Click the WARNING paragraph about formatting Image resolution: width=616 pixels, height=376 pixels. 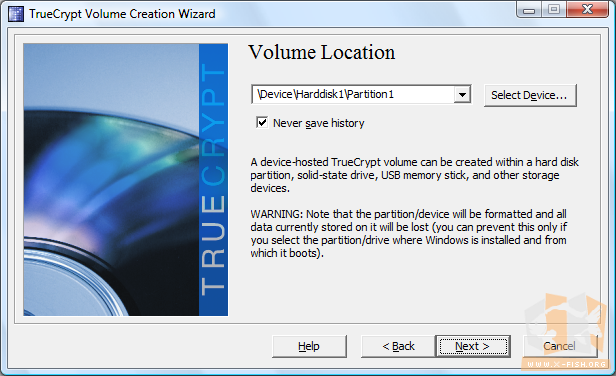[x=409, y=233]
